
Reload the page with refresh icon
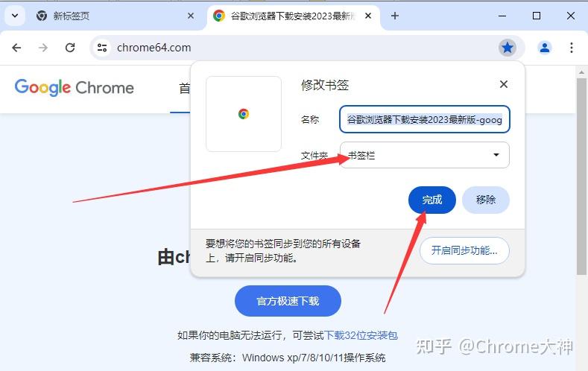70,48
